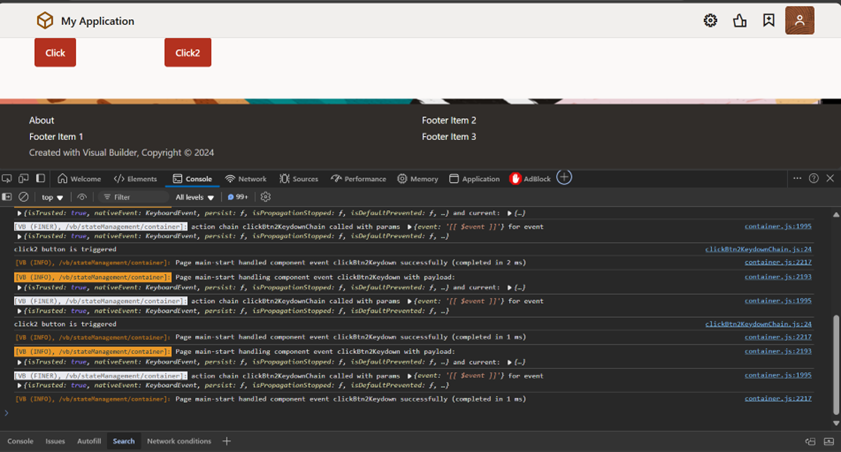The width and height of the screenshot is (841, 452).
Task: Select the drawer Console tab
Action: coord(20,441)
